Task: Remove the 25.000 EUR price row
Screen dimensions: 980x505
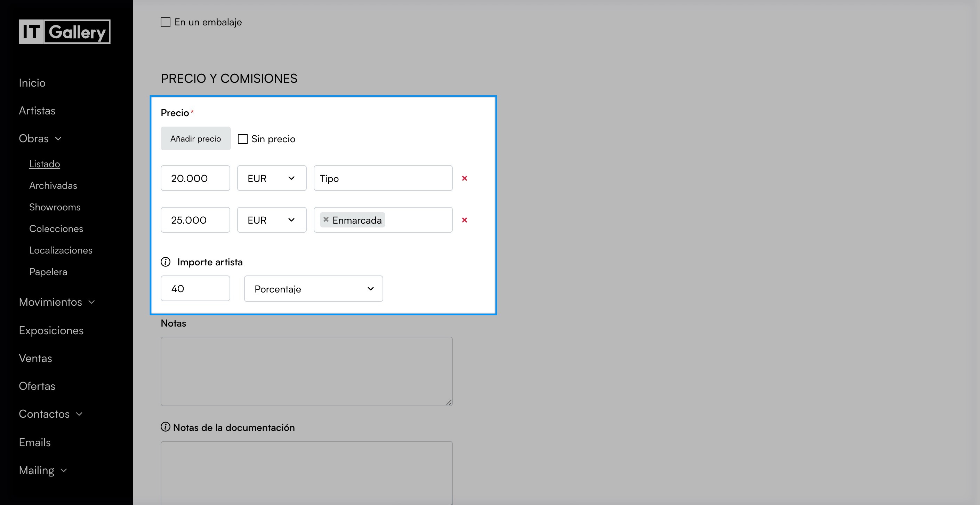Action: (464, 221)
